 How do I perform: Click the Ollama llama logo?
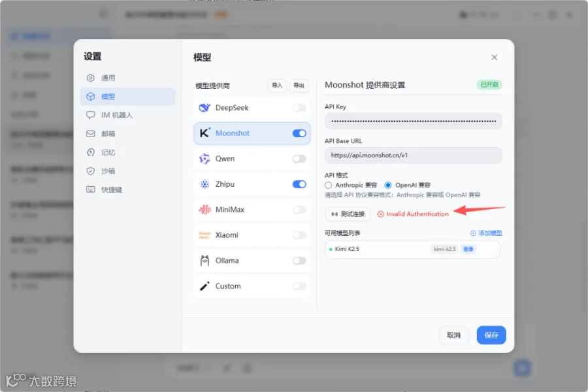pyautogui.click(x=204, y=260)
